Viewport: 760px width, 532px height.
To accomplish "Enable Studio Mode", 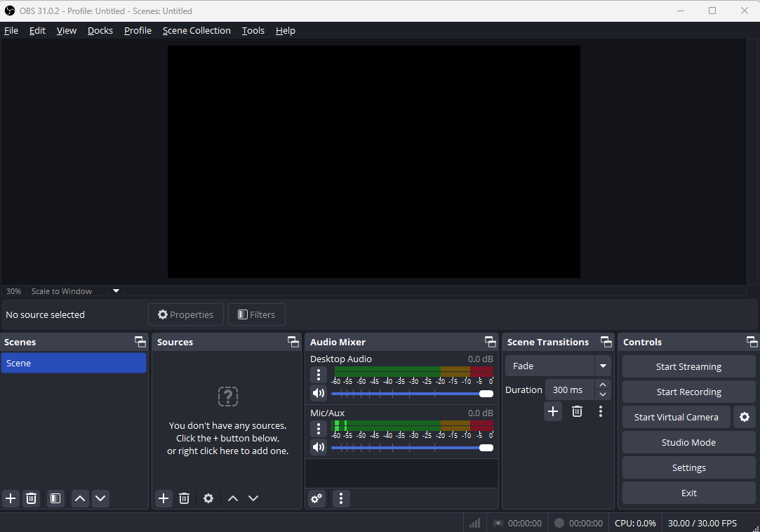I will [x=688, y=442].
